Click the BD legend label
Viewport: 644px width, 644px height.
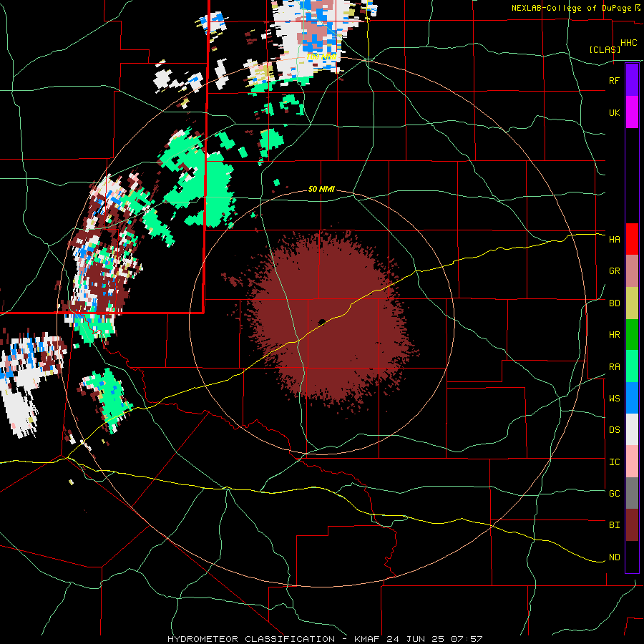(x=614, y=303)
